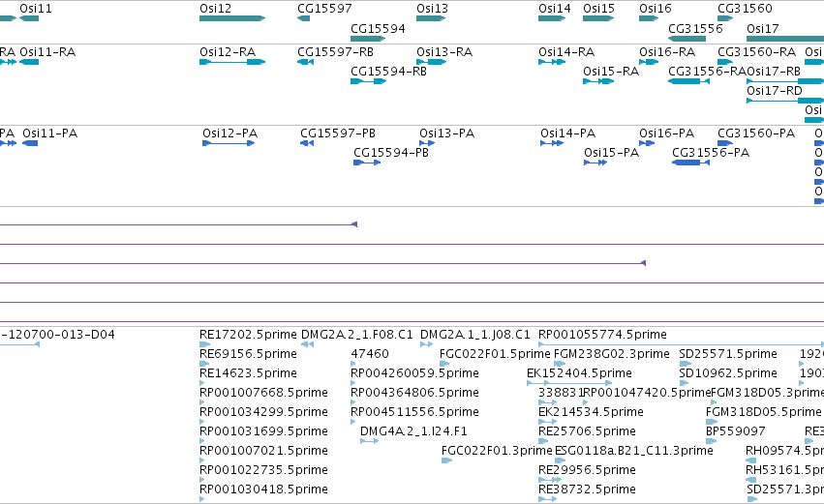Select transcript Osi17-RD
The height and width of the screenshot is (504, 824).
pos(785,101)
